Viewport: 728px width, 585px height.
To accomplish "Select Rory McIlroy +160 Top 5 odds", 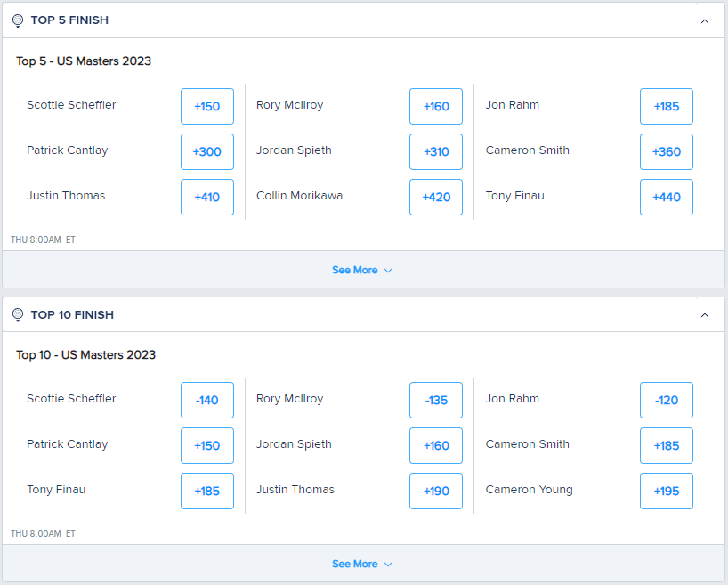I will (x=436, y=107).
